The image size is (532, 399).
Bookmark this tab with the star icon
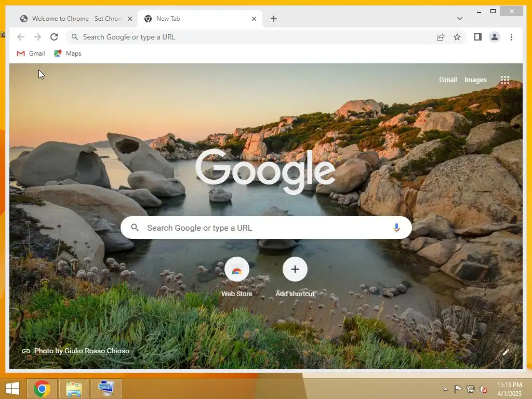457,37
